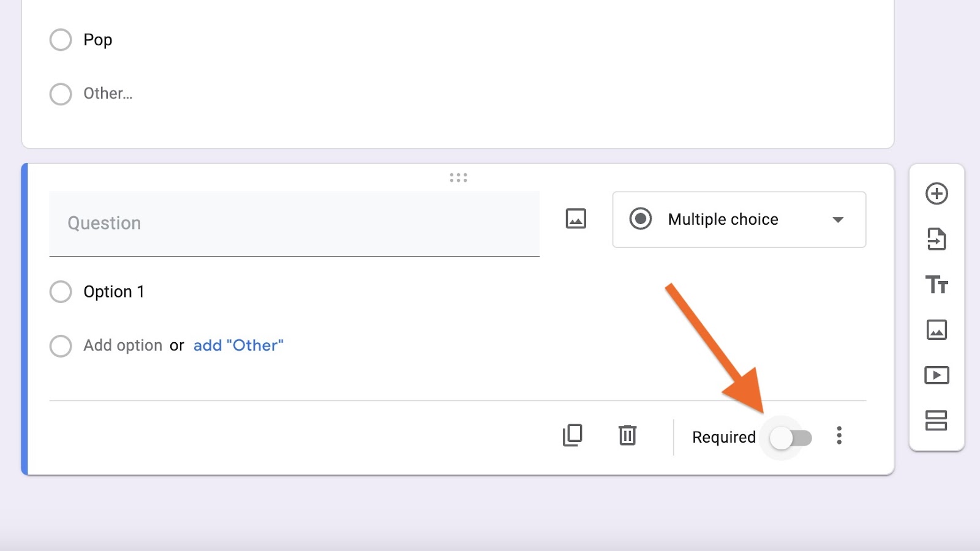
Task: Add an image from the side toolbar
Action: [937, 329]
